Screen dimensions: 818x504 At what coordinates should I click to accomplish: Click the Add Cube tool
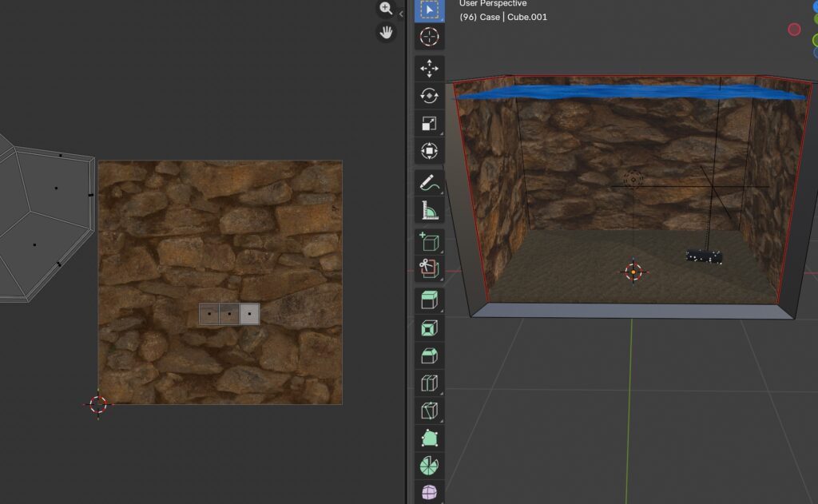point(430,242)
